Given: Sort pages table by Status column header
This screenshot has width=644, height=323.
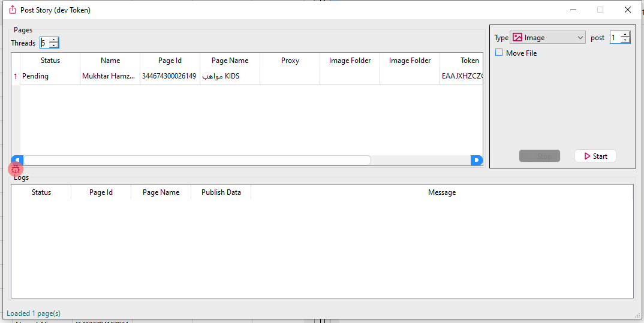Looking at the screenshot, I should [x=50, y=61].
